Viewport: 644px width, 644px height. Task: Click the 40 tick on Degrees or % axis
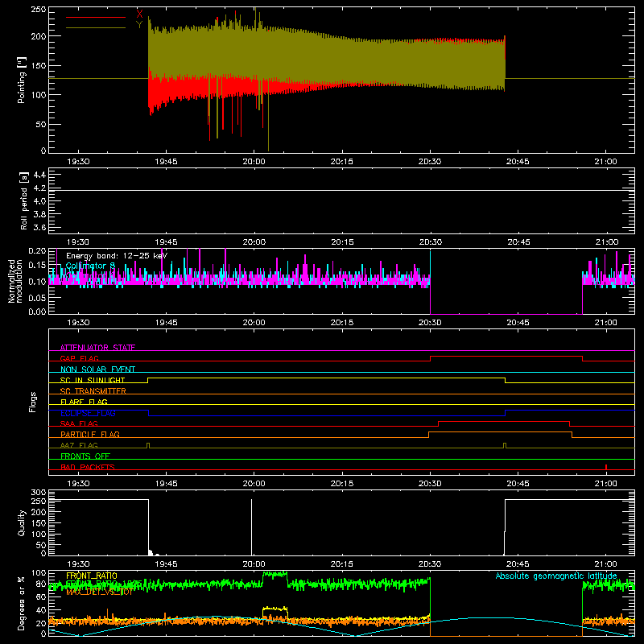[x=41, y=610]
